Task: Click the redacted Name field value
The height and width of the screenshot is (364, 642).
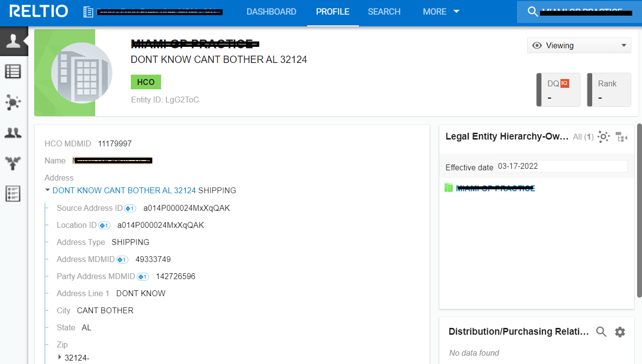Action: pyautogui.click(x=112, y=161)
